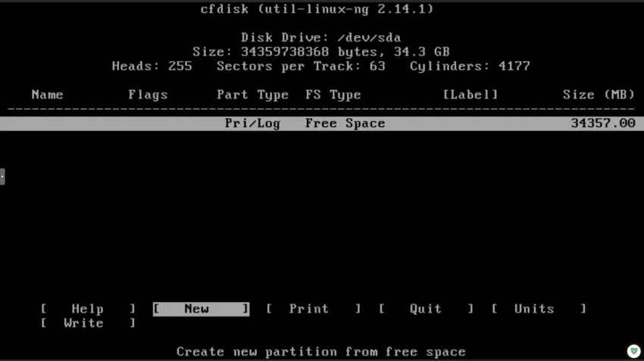Click the Size 34359738368 bytes line
Image resolution: width=644 pixels, height=361 pixels.
pos(321,52)
